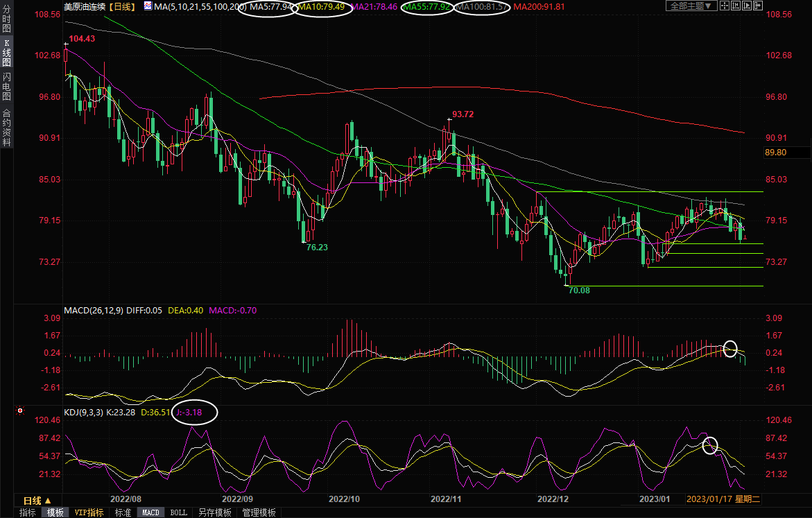Select the 模板 bottom tab
Viewport: 812px width, 518px height.
pyautogui.click(x=55, y=512)
